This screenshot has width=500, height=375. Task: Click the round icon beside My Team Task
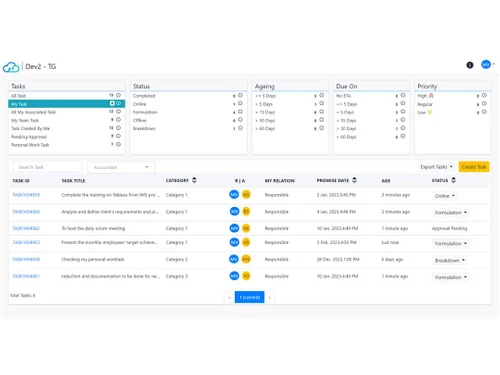pos(118,120)
